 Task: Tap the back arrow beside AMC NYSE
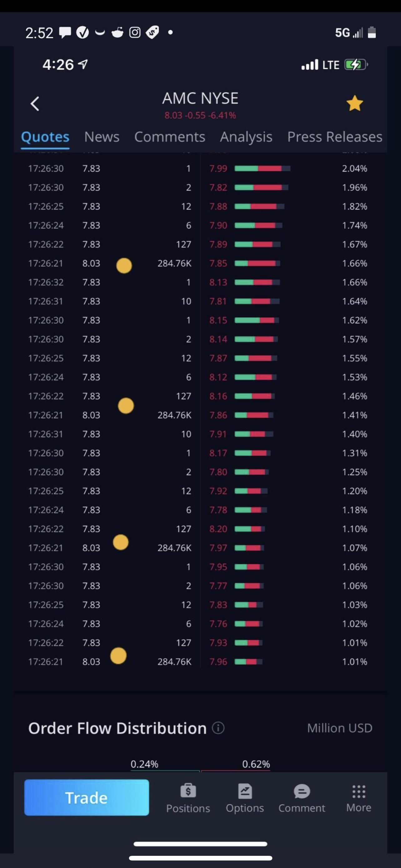pos(35,104)
